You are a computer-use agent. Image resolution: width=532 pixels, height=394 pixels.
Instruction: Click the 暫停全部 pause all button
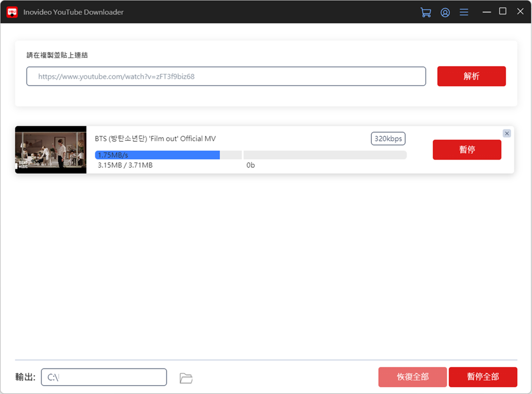click(483, 377)
